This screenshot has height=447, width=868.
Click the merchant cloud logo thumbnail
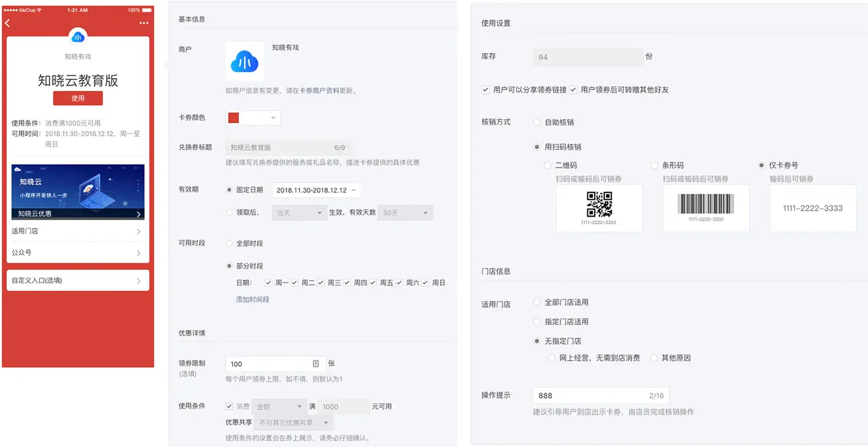[x=244, y=62]
